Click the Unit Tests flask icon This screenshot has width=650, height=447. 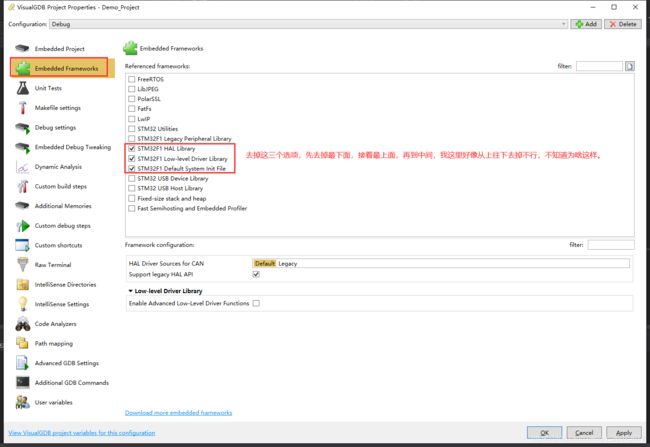23,88
